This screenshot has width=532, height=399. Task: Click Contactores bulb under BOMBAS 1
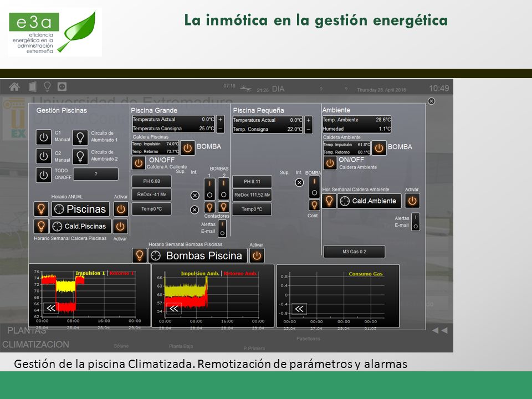[209, 207]
